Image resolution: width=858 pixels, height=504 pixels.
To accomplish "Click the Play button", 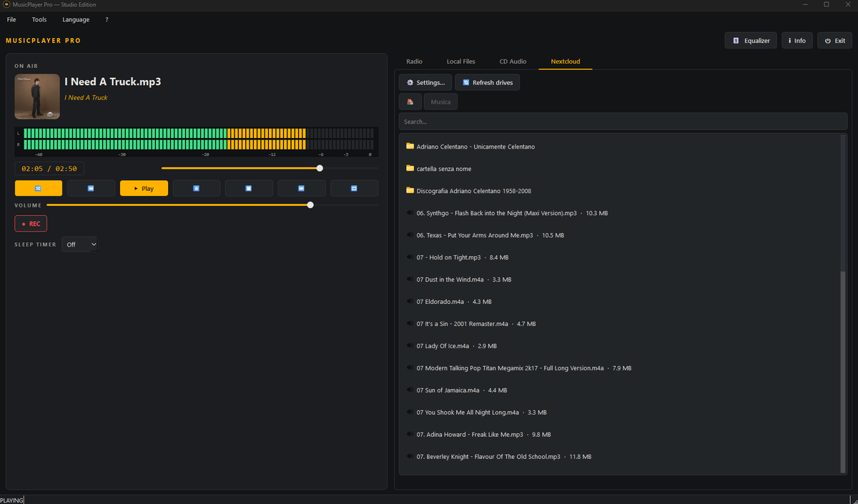I will click(144, 188).
